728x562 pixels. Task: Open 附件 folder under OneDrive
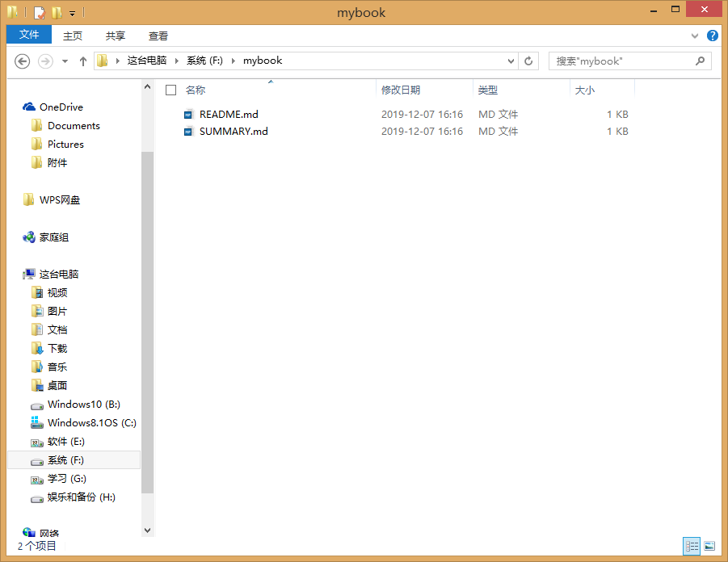(57, 163)
